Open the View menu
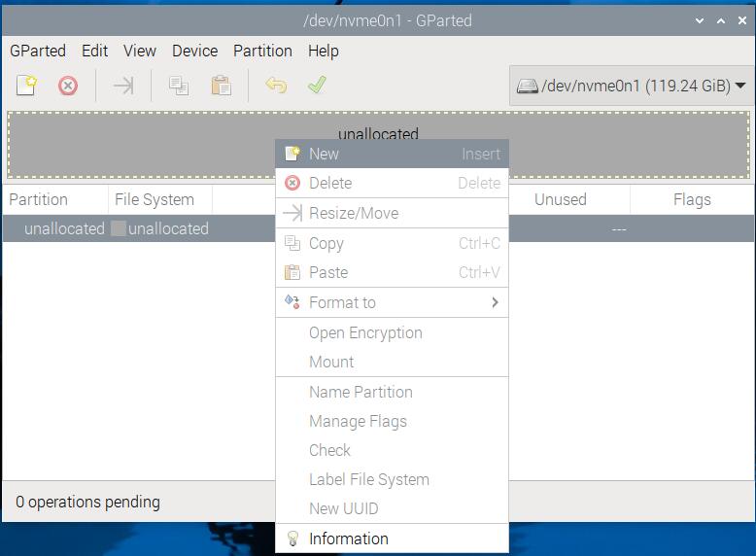 click(139, 51)
